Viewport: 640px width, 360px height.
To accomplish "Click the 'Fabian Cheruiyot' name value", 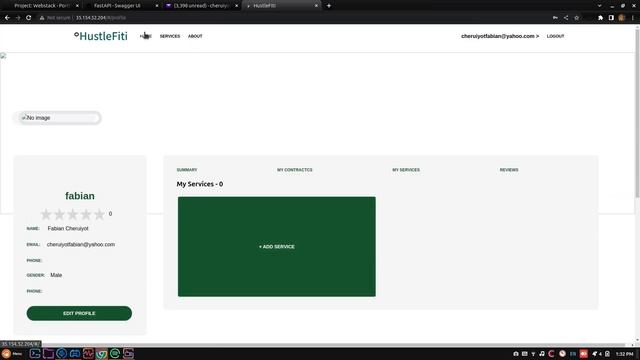I will click(68, 229).
